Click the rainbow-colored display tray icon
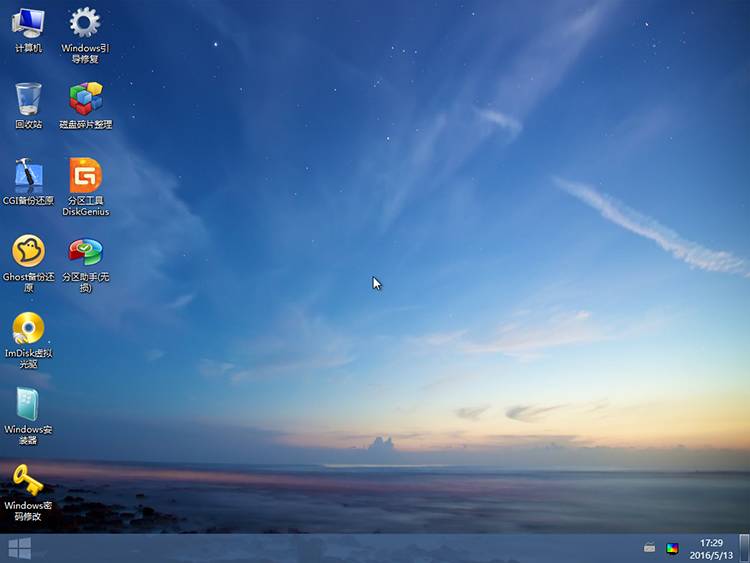The width and height of the screenshot is (750, 563). tap(672, 548)
